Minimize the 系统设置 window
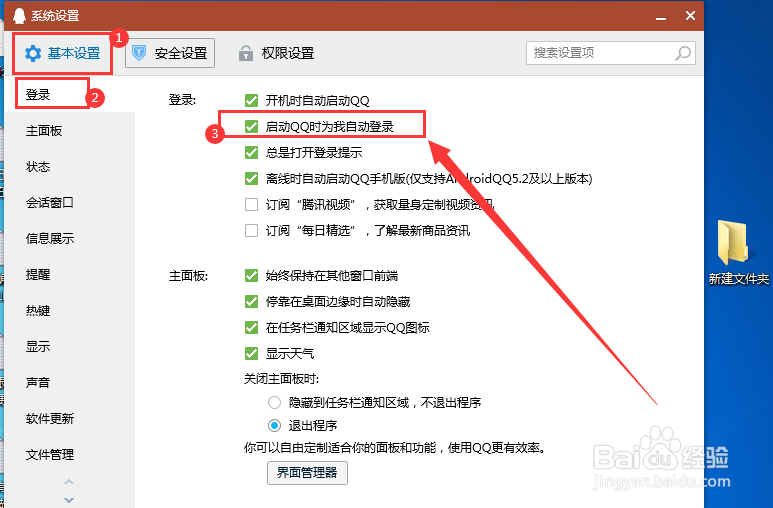The width and height of the screenshot is (773, 508). pos(661,18)
